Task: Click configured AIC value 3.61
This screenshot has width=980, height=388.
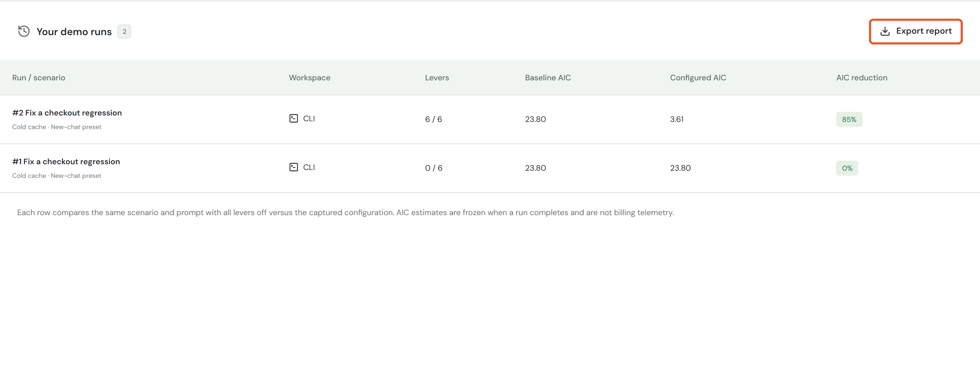Action: (676, 119)
